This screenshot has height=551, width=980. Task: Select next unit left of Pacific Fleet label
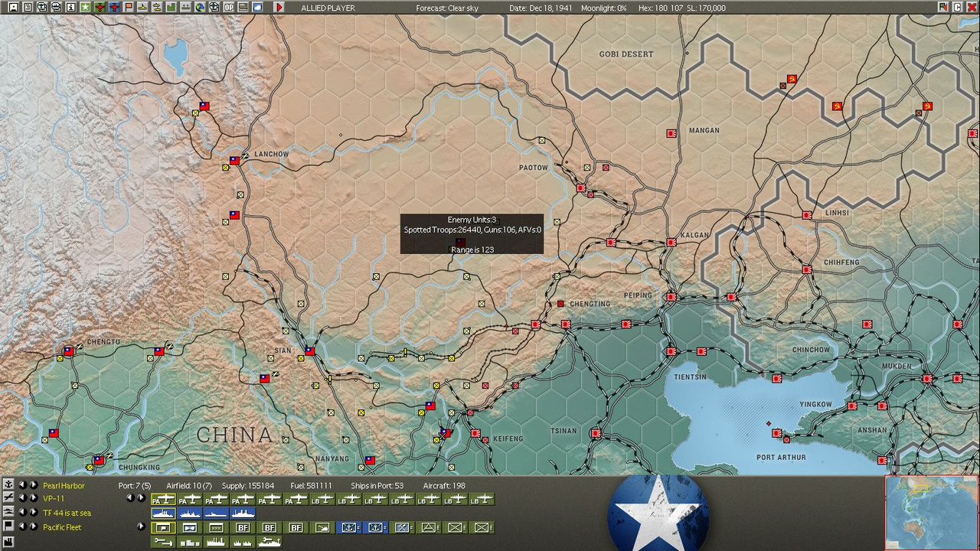(34, 527)
